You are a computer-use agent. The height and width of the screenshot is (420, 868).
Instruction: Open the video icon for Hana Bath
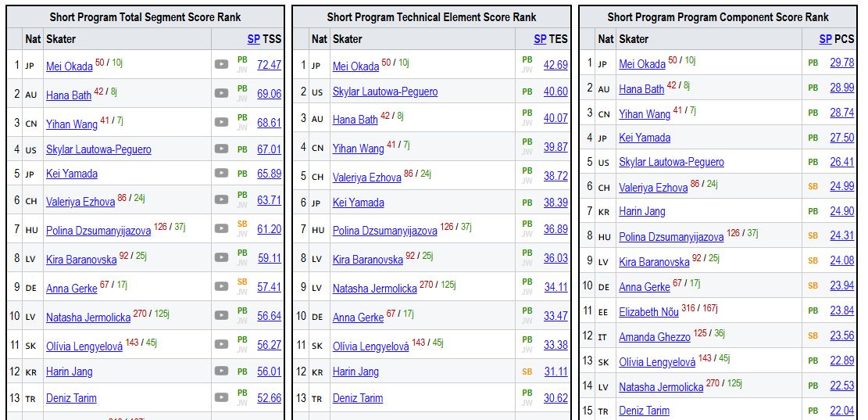tap(221, 93)
